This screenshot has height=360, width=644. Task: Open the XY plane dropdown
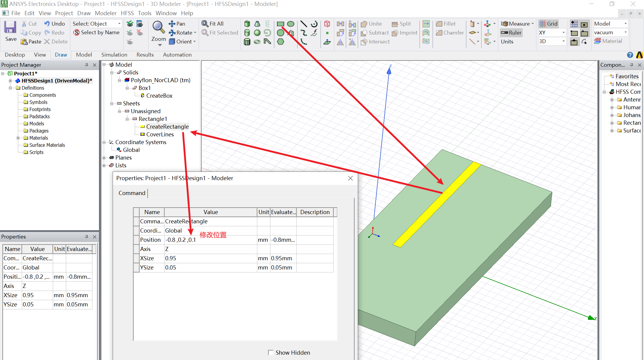coord(563,33)
